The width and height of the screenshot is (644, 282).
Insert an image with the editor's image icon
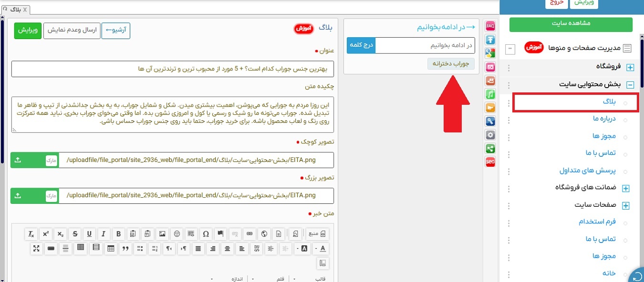[x=162, y=233]
